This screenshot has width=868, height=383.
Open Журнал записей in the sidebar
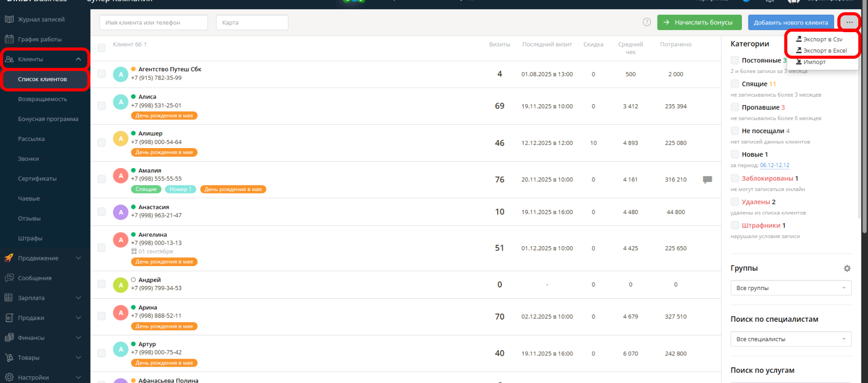[41, 19]
